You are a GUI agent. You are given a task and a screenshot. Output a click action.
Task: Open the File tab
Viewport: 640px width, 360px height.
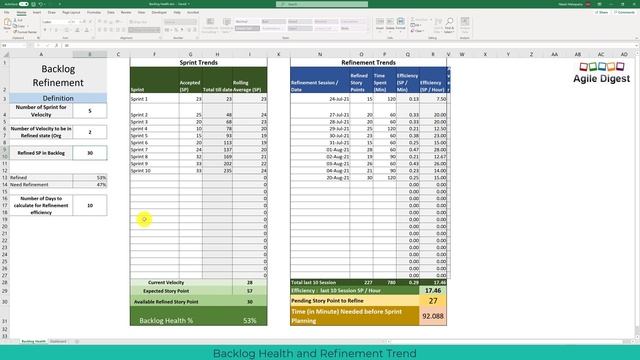[x=7, y=13]
